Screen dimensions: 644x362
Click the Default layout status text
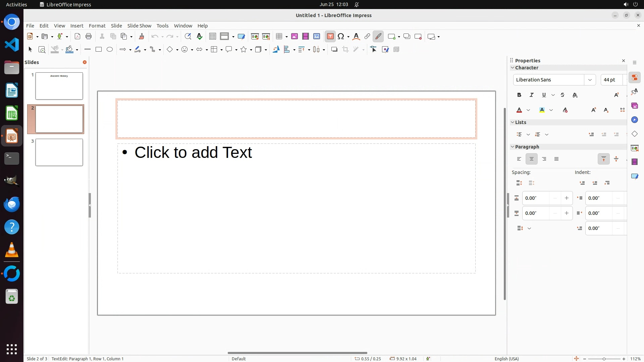click(238, 359)
